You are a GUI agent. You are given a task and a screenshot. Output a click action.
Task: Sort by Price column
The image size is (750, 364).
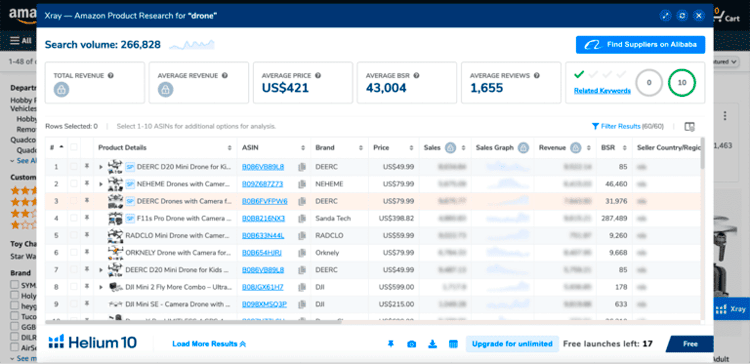tap(411, 148)
